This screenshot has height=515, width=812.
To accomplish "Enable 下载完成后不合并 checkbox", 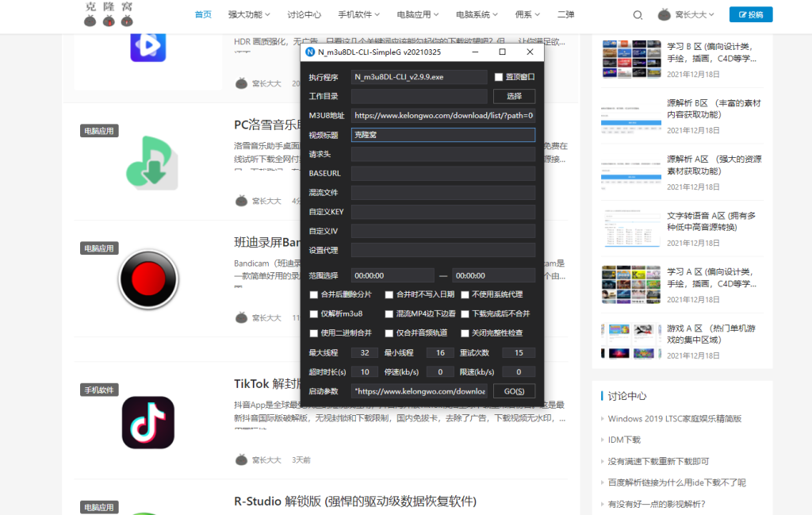I will point(465,314).
